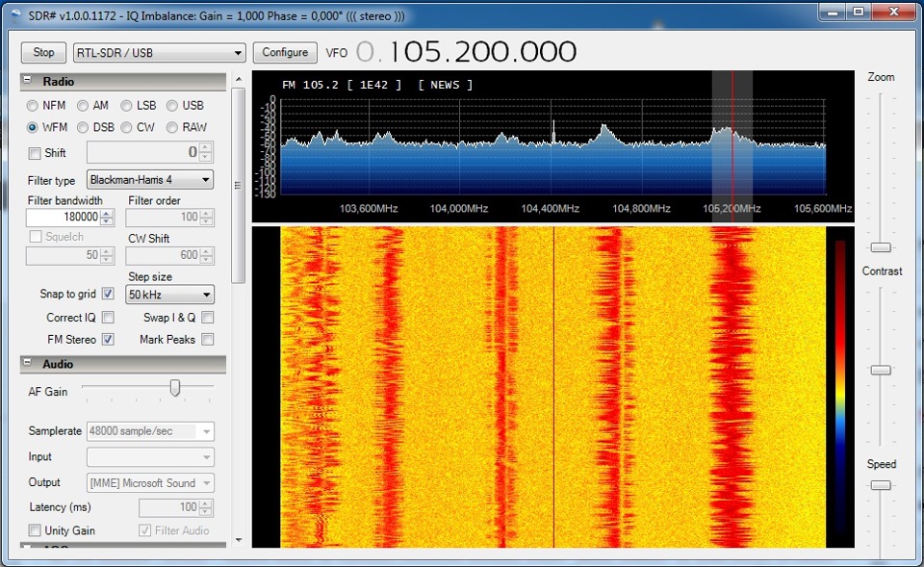Image resolution: width=924 pixels, height=567 pixels.
Task: Enable Correct IQ checkbox
Action: (108, 317)
